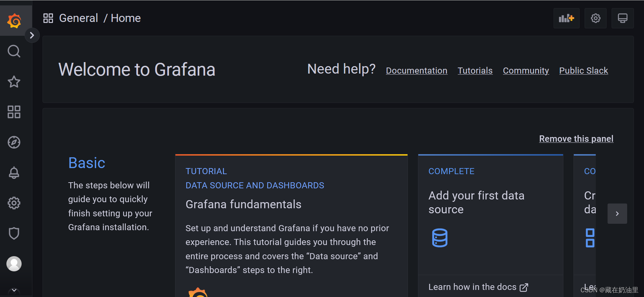
Task: Open the Grafana fundamentals tutorial card
Action: point(291,225)
